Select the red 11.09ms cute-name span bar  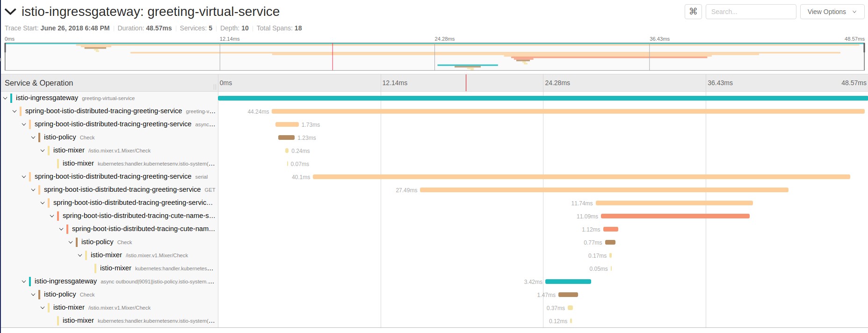point(675,216)
